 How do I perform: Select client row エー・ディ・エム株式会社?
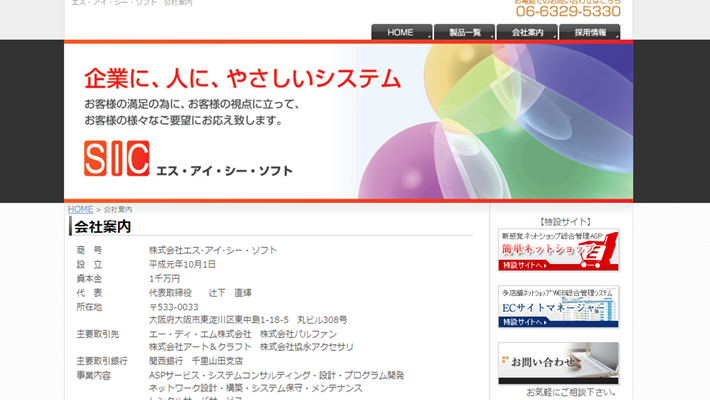pos(200,334)
